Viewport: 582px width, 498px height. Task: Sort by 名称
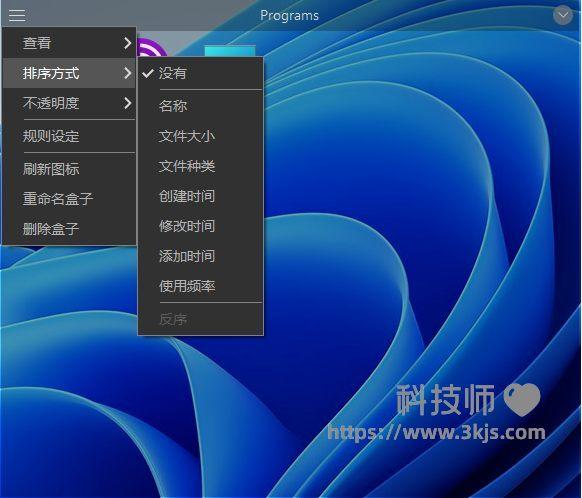200,106
